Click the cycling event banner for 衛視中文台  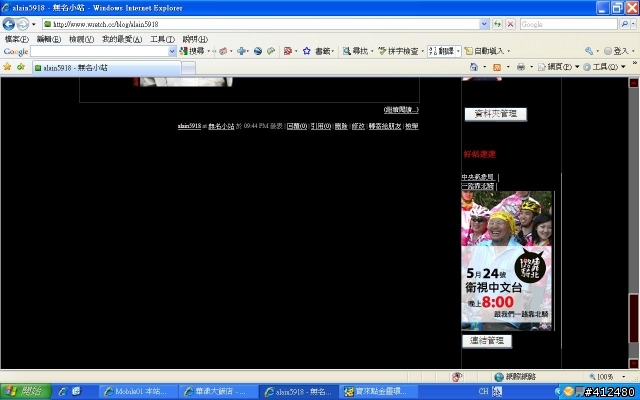[x=507, y=261]
